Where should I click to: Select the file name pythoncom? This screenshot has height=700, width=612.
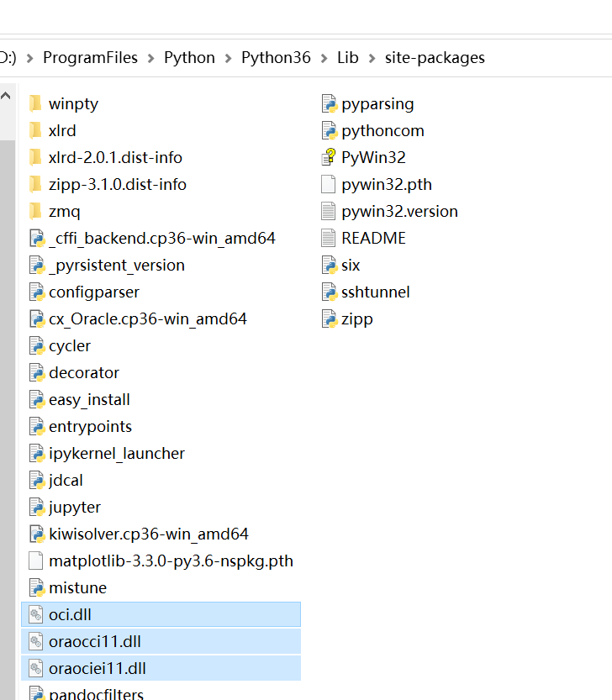tap(382, 130)
